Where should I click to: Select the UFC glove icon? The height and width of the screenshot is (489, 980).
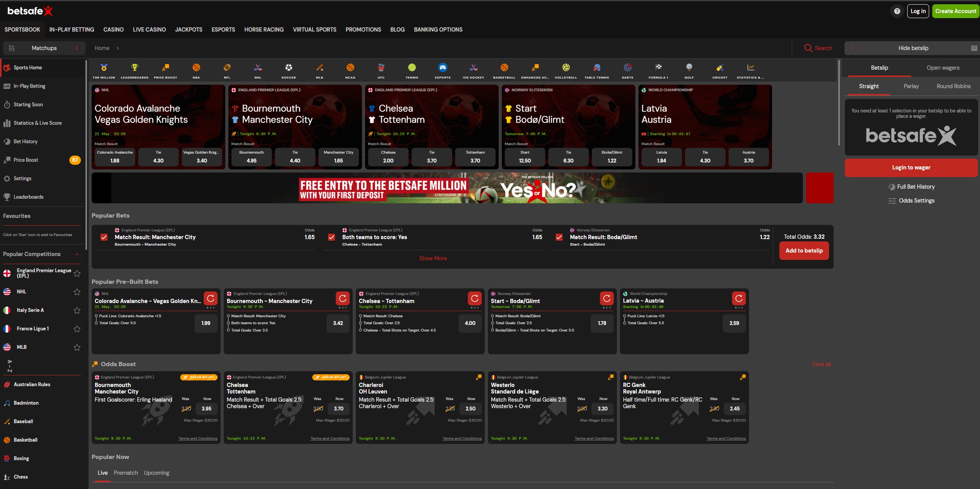(x=381, y=68)
